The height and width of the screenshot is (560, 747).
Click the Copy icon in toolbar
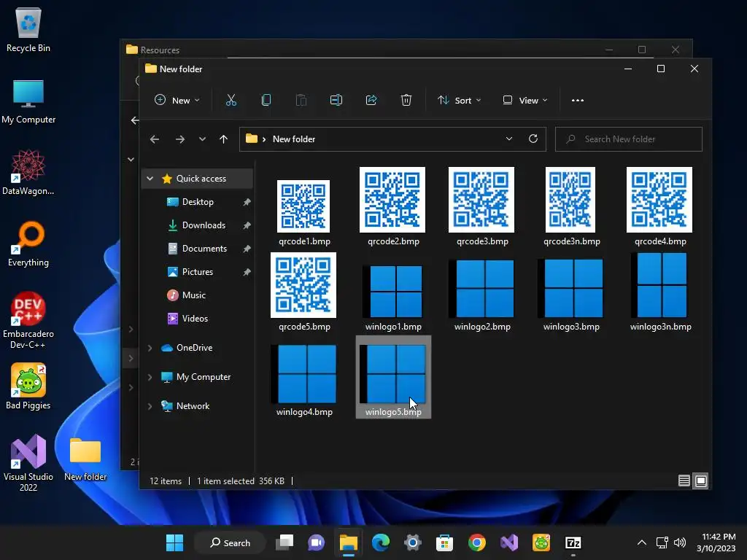[x=266, y=101]
